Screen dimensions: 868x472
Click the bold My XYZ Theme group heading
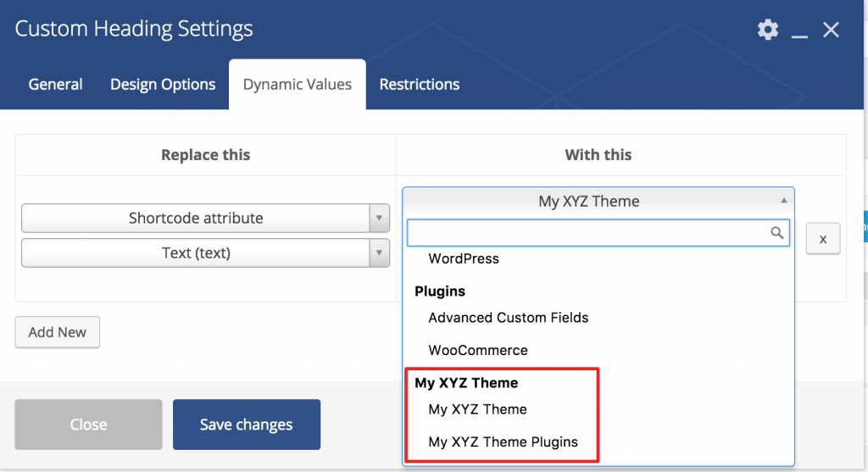pos(466,383)
